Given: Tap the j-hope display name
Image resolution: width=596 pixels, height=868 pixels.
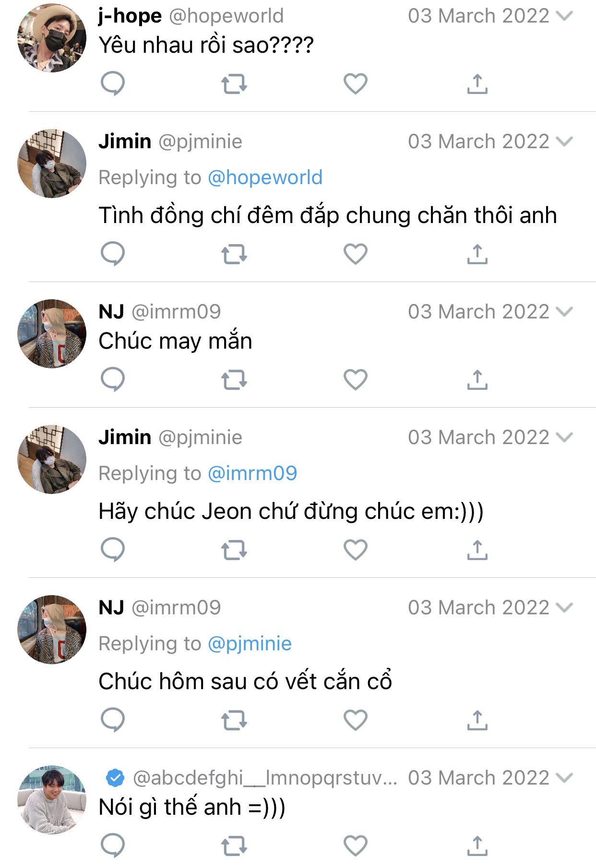Looking at the screenshot, I should point(130,16).
